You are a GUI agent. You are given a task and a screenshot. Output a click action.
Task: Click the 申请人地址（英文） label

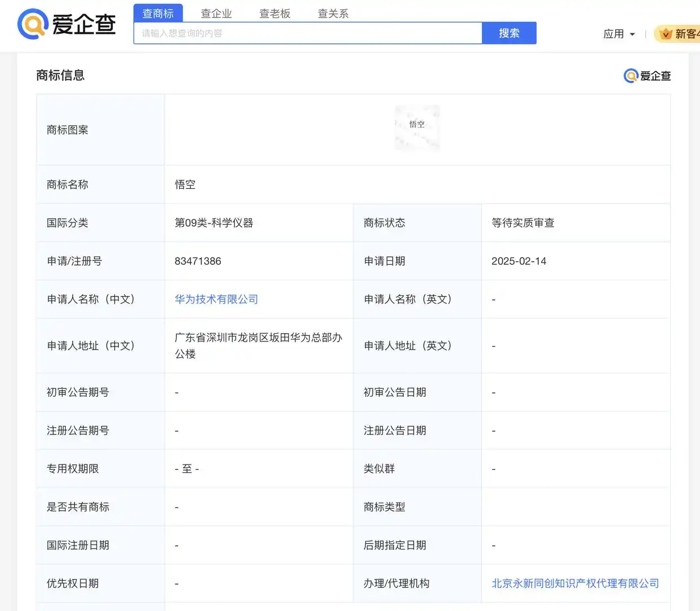(x=408, y=346)
